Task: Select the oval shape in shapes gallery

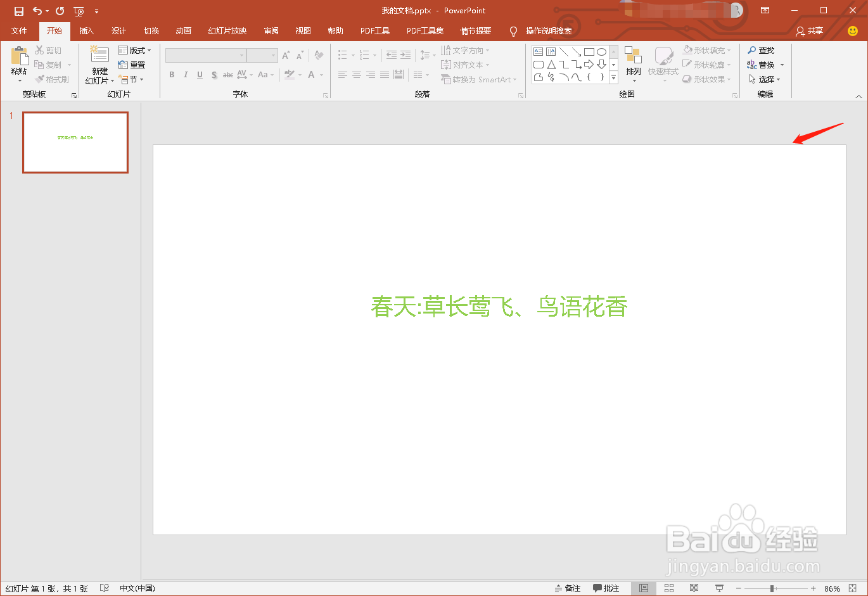Action: 601,52
